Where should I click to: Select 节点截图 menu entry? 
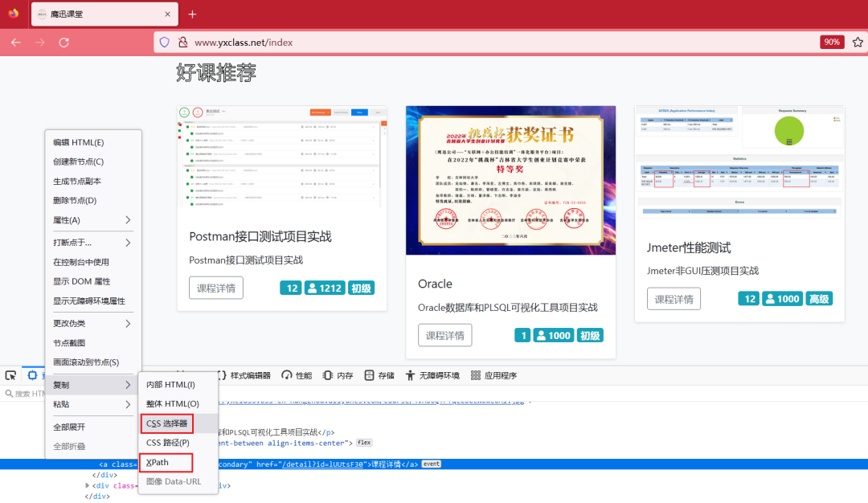click(x=93, y=342)
